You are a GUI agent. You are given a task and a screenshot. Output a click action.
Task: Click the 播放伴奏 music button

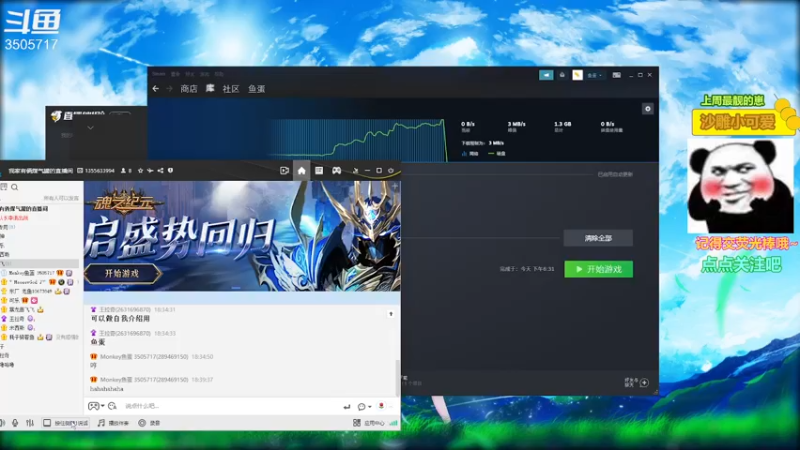(x=113, y=423)
